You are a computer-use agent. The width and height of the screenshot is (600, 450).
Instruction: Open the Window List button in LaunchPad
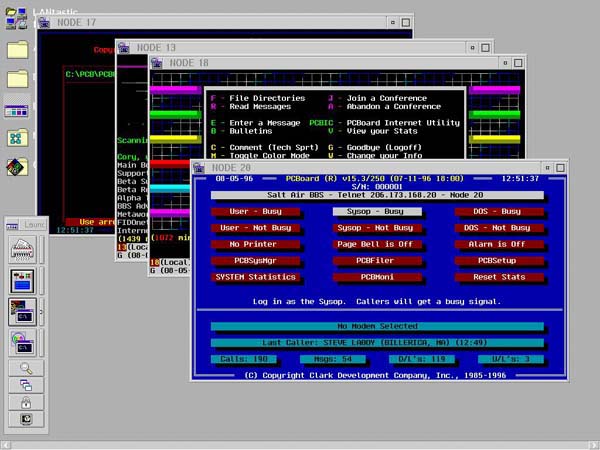point(26,385)
